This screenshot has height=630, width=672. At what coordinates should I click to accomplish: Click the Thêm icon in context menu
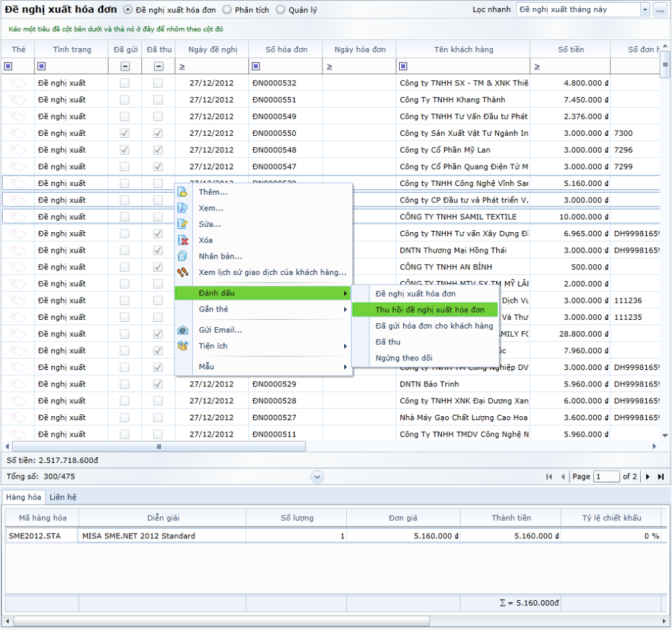tap(182, 192)
